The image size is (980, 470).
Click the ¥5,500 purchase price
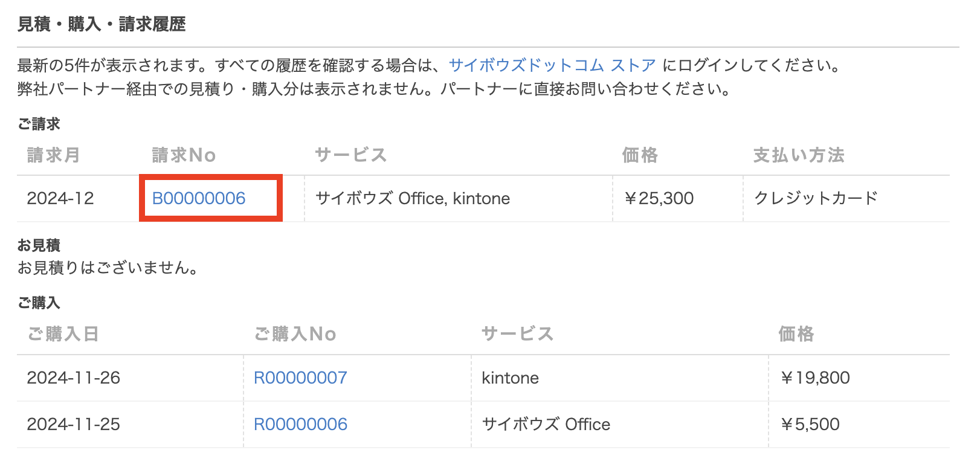[x=810, y=424]
